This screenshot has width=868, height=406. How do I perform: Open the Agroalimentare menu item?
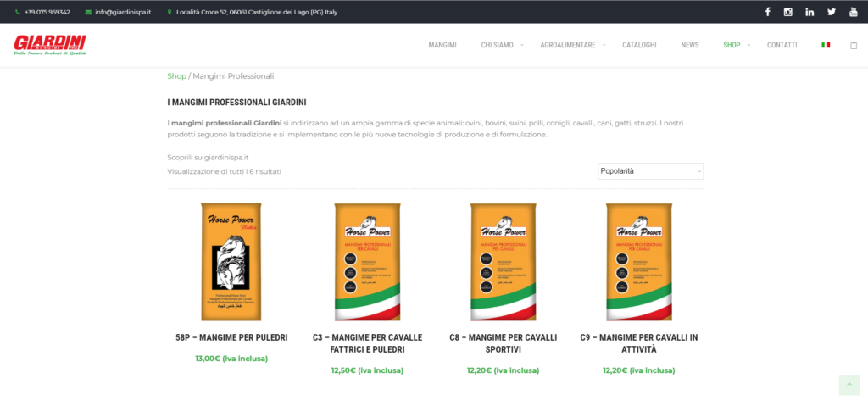pos(568,46)
